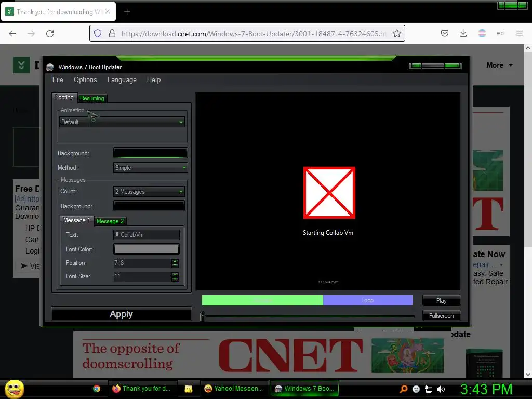532x399 pixels.
Task: Open the browser downloads panel
Action: click(x=463, y=33)
